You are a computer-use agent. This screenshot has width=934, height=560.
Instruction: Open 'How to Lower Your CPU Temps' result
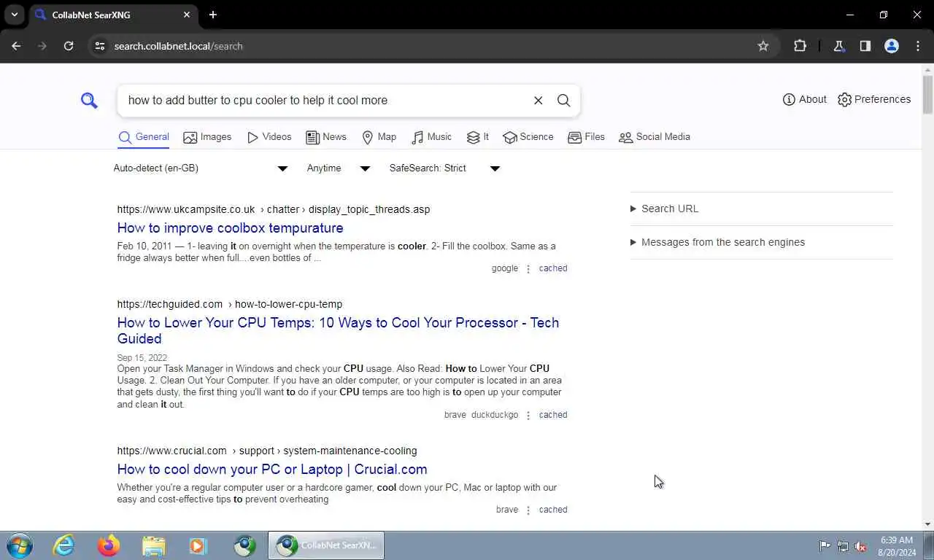click(x=338, y=330)
